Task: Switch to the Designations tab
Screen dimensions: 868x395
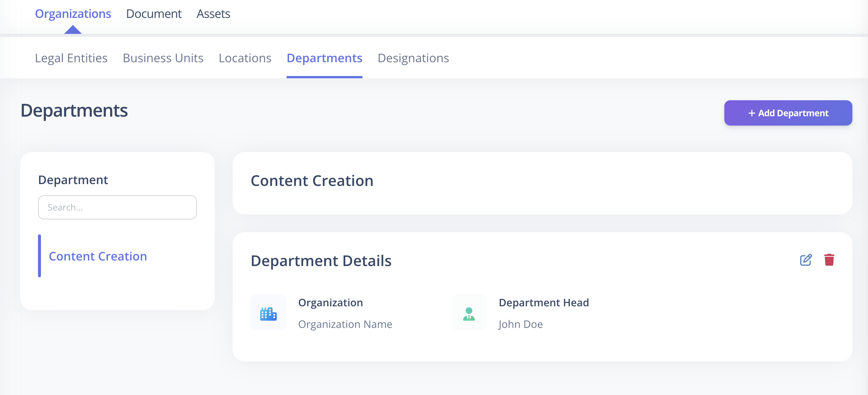Action: pos(413,58)
